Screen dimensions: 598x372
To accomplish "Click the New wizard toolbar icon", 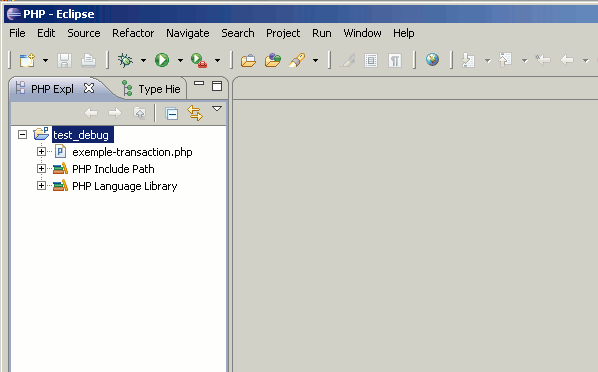I will (27, 60).
